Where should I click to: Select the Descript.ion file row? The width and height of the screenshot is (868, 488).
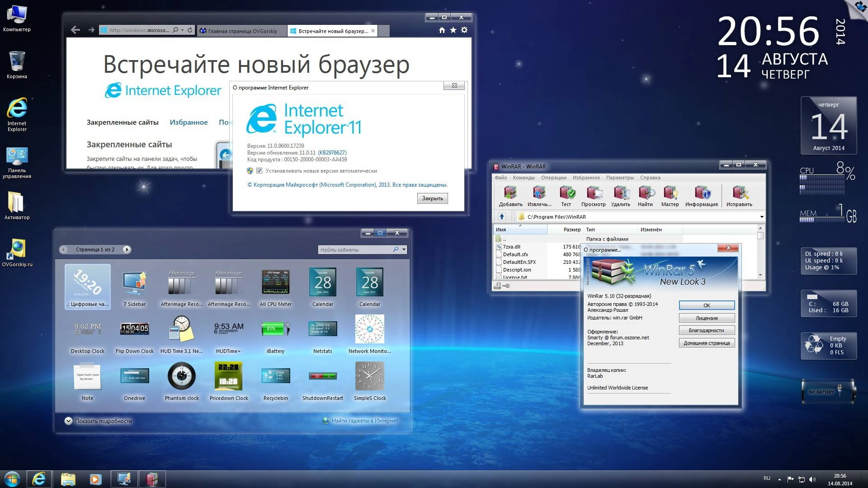point(538,270)
